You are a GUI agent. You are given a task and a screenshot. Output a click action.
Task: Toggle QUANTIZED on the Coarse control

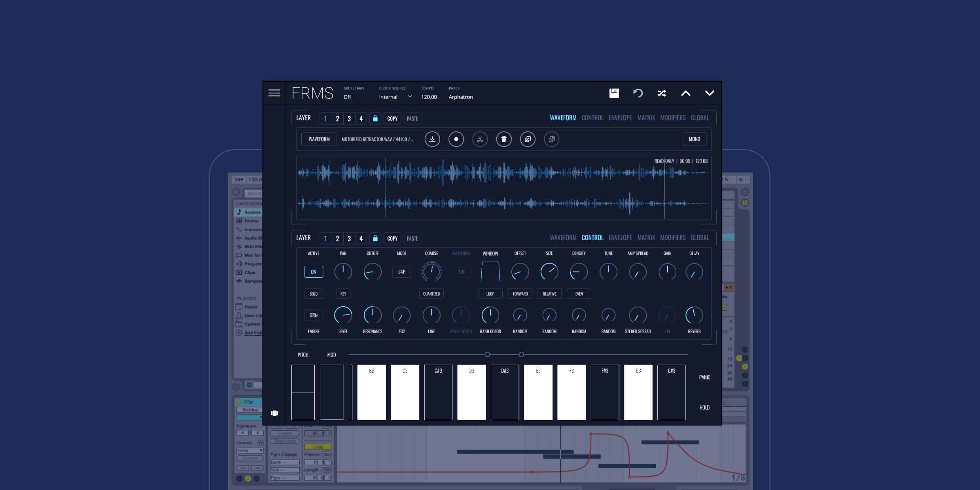[x=431, y=294]
